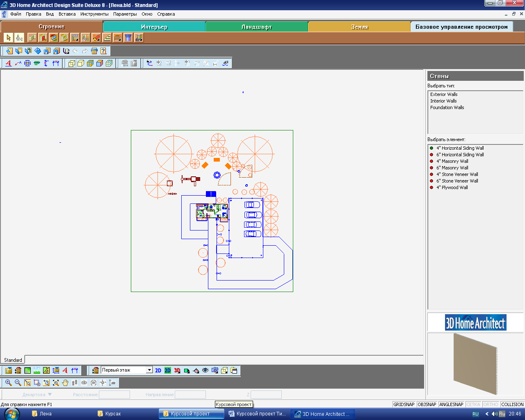This screenshot has height=420, width=525.
Task: Pick the column tool icon
Action: tap(128, 38)
